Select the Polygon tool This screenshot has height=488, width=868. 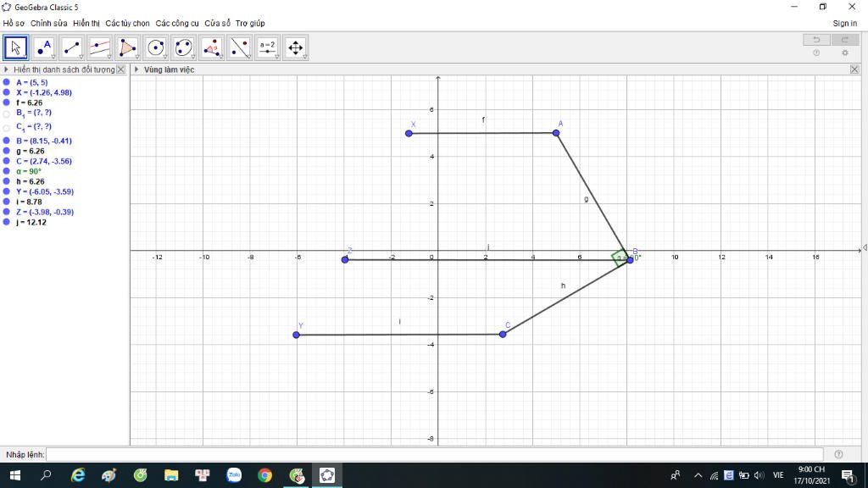tap(128, 47)
